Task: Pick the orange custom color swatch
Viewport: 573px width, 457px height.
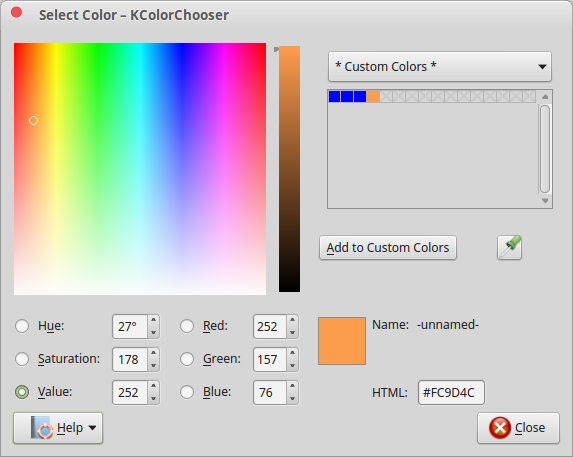Action: coord(373,96)
